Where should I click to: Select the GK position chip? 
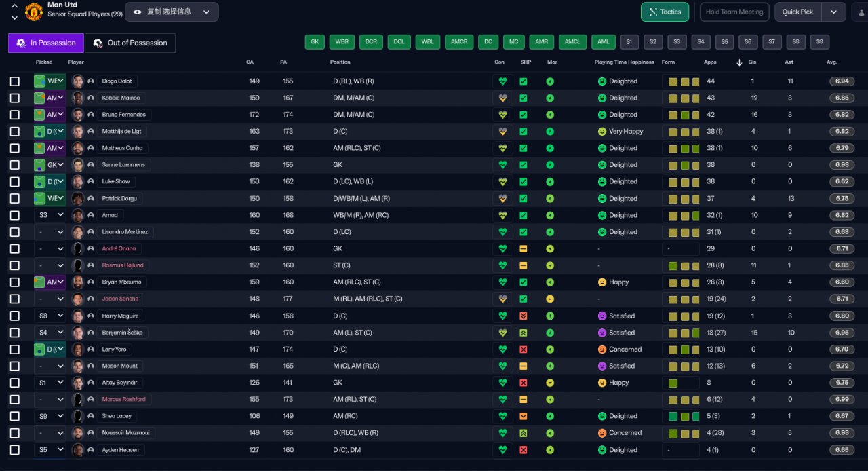315,42
